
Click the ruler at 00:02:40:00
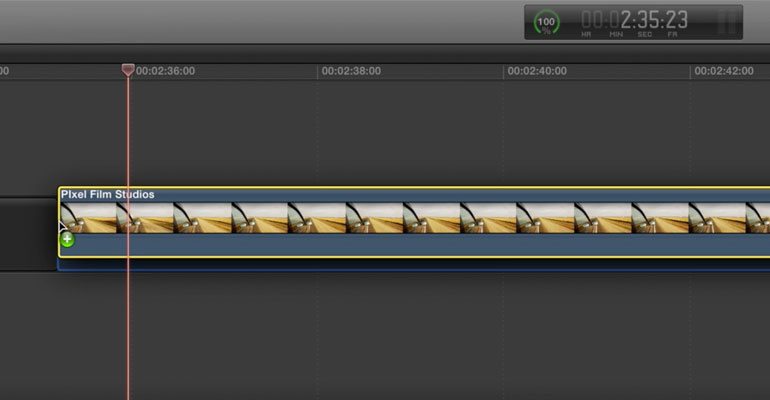537,71
